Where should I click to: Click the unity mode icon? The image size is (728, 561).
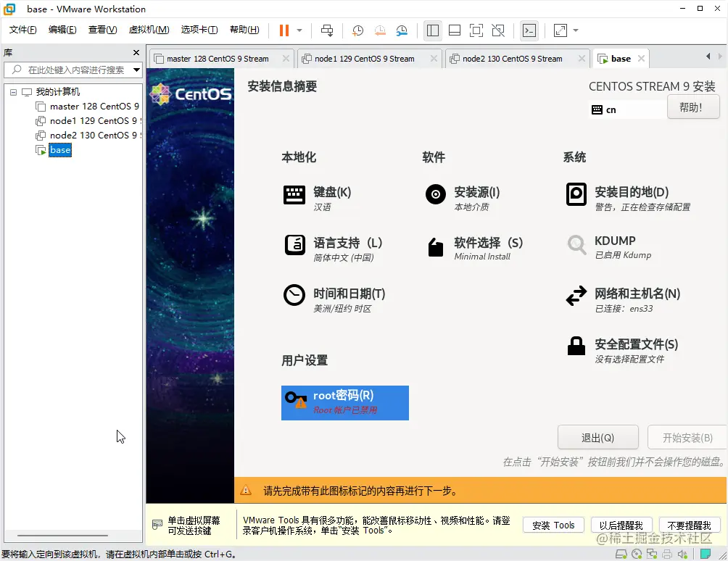pos(498,30)
